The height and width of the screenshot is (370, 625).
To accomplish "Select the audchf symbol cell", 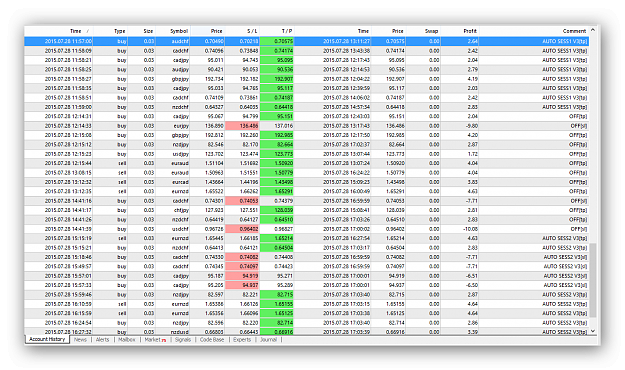I will tap(180, 41).
